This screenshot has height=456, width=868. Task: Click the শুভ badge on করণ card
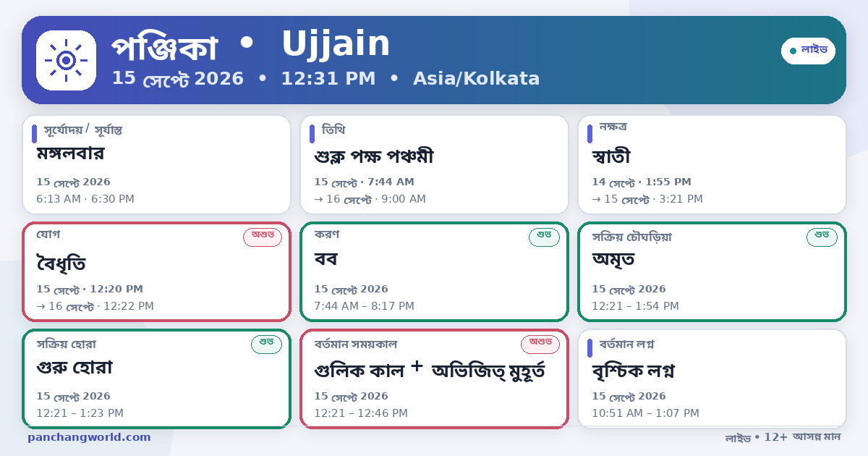click(544, 237)
